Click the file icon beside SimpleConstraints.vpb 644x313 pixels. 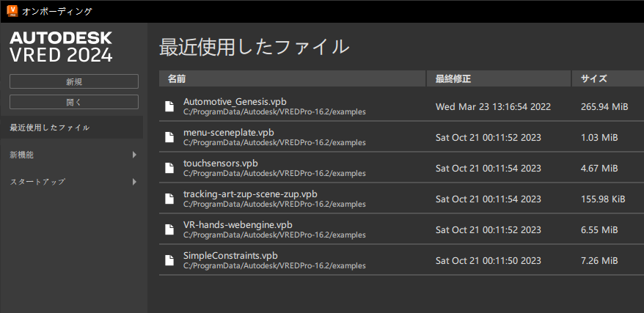[169, 260]
